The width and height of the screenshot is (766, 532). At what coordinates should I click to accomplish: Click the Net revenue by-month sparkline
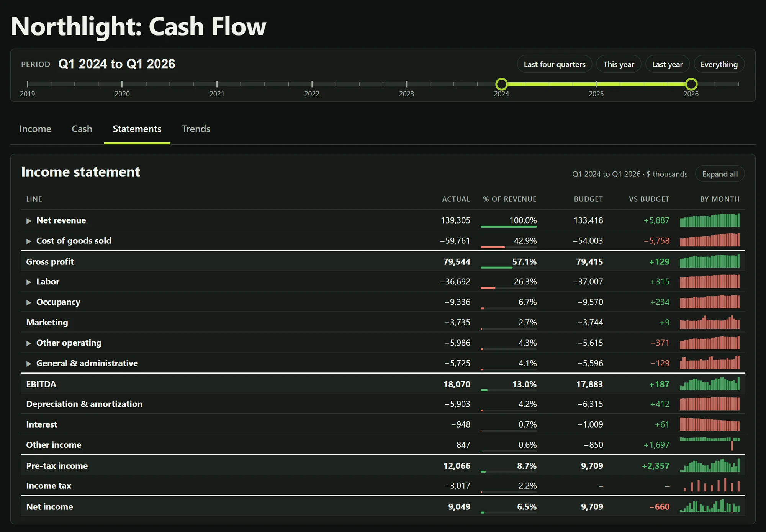click(x=709, y=220)
